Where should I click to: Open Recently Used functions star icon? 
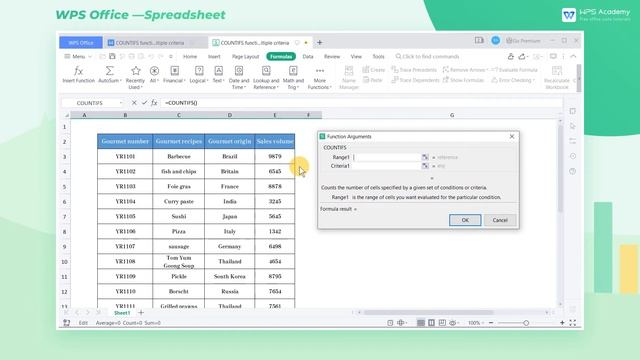[x=135, y=78]
